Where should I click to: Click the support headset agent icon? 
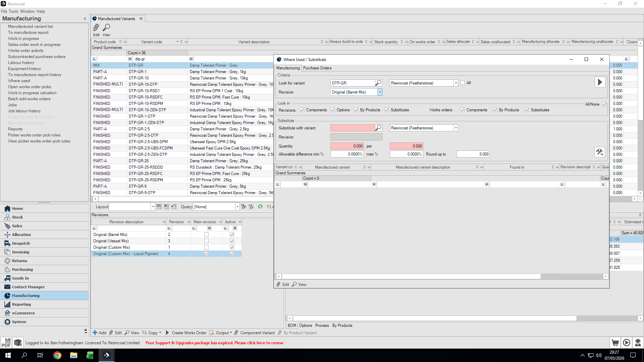638,343
